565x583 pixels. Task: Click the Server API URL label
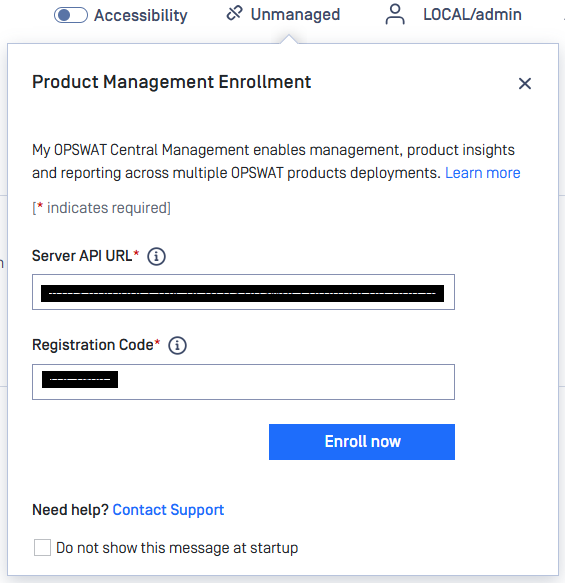85,256
